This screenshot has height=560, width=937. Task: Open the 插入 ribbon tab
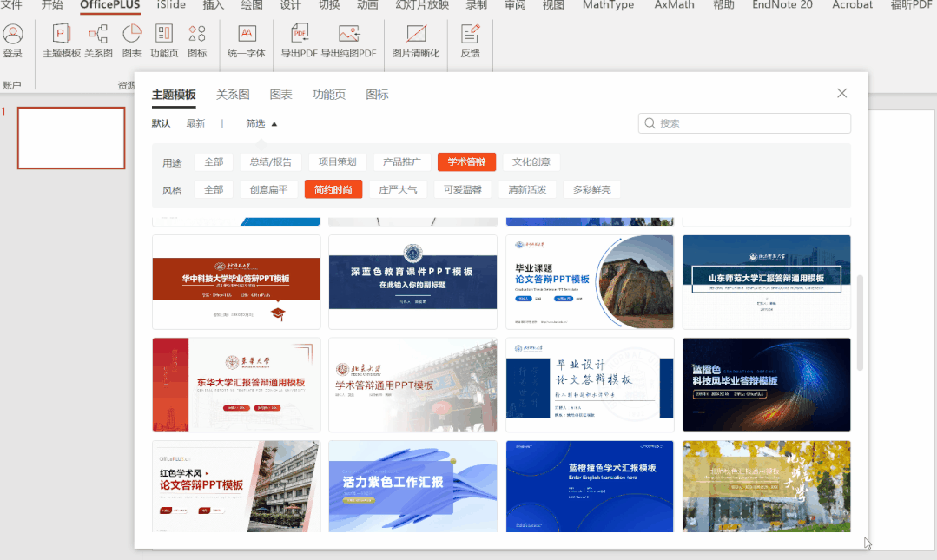tap(214, 5)
